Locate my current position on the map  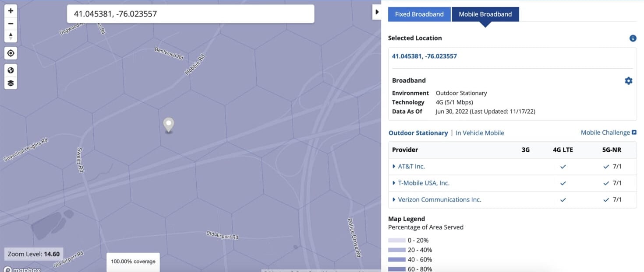pos(11,53)
